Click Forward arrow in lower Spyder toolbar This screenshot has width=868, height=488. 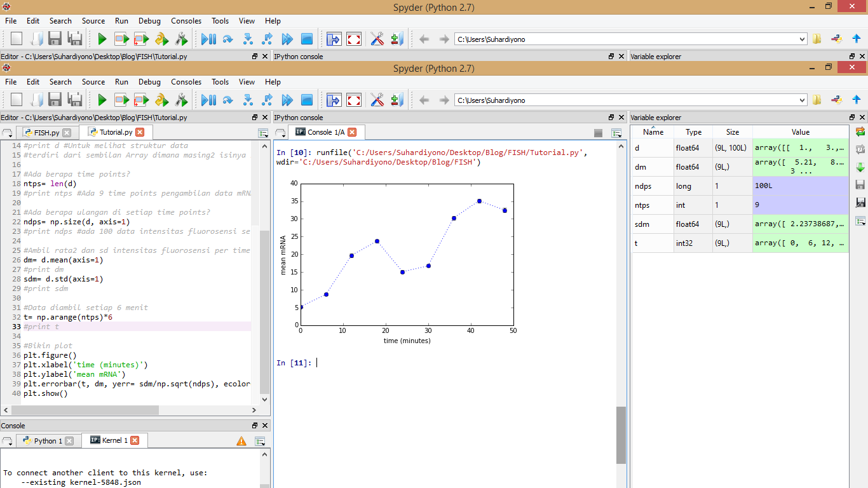[x=444, y=100]
